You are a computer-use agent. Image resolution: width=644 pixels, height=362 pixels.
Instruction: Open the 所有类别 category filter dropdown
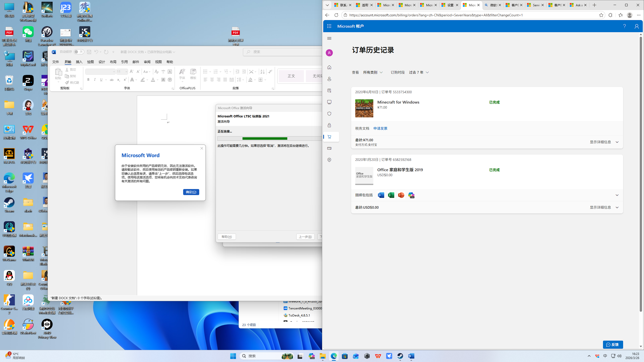373,72
